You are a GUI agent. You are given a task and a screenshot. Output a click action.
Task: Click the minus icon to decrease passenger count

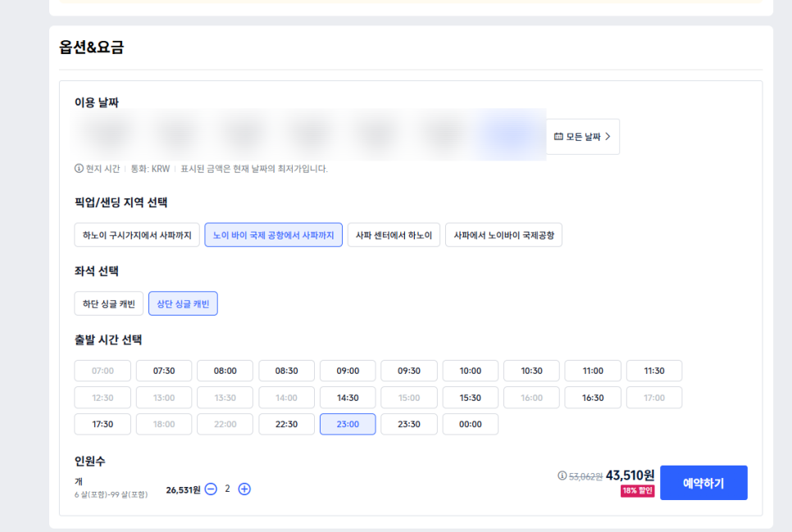coord(212,489)
